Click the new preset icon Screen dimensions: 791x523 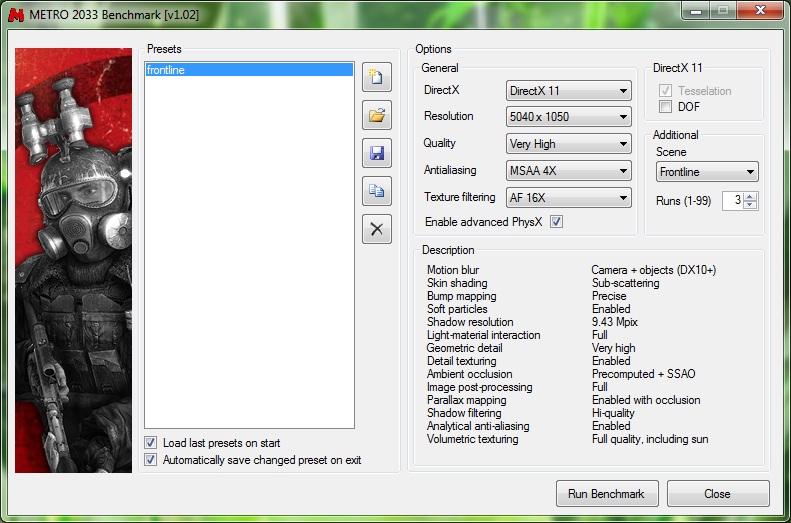(x=376, y=77)
